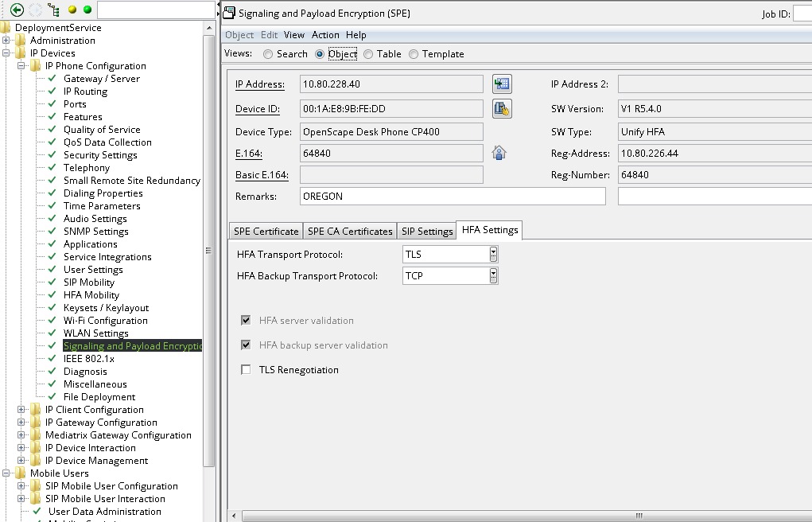This screenshot has width=812, height=522.
Task: Select the HFA Settings tab
Action: (x=490, y=230)
